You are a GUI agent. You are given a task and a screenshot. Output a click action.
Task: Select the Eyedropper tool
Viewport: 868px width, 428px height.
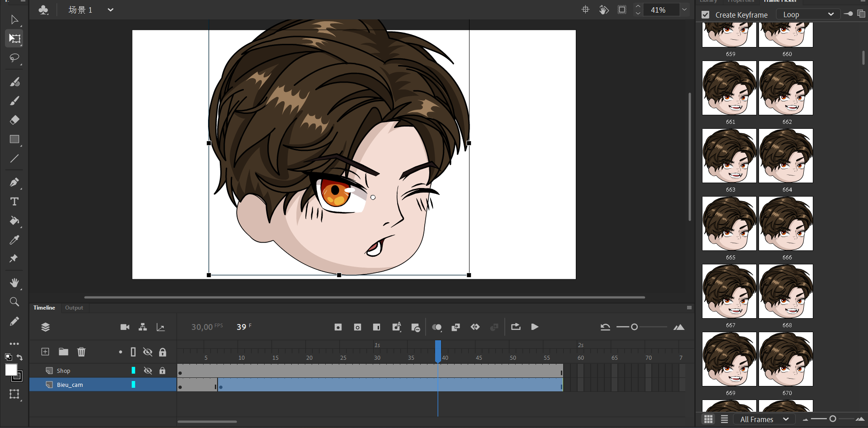coord(14,240)
